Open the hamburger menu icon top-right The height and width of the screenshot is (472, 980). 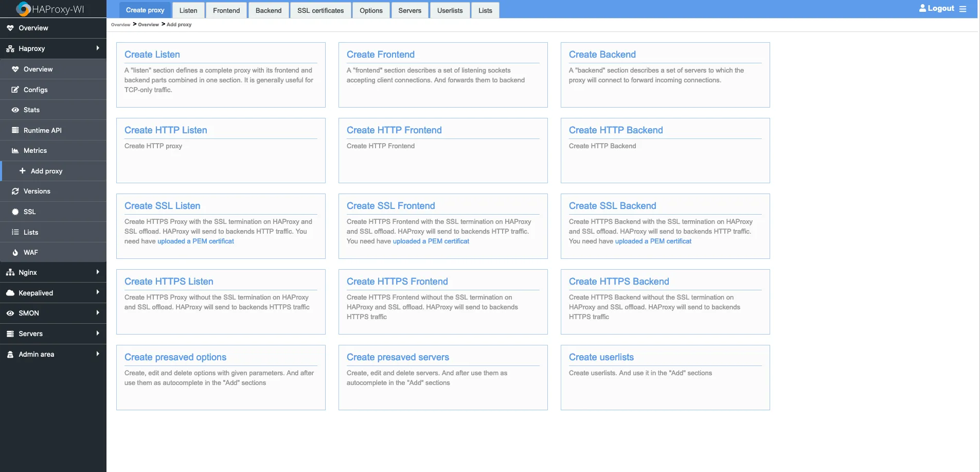coord(963,9)
